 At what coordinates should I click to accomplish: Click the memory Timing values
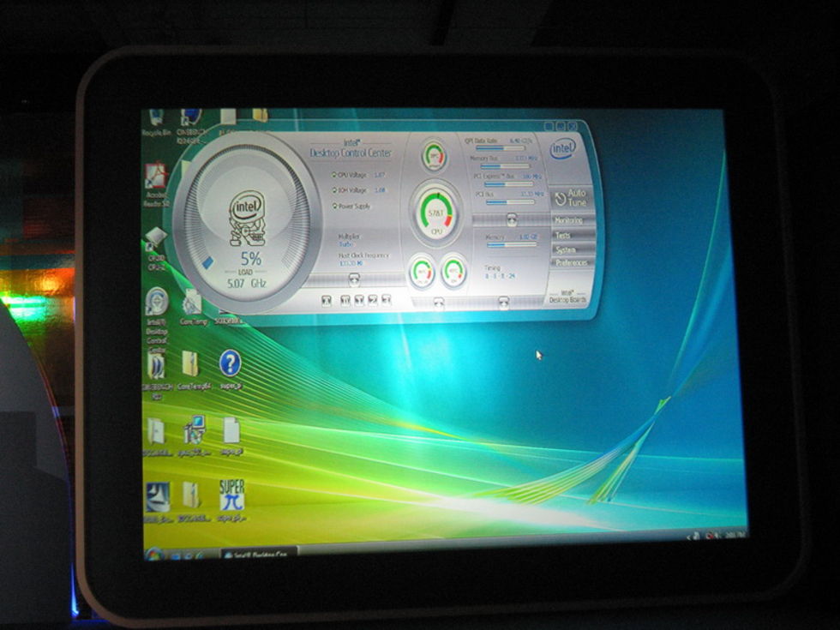(499, 276)
